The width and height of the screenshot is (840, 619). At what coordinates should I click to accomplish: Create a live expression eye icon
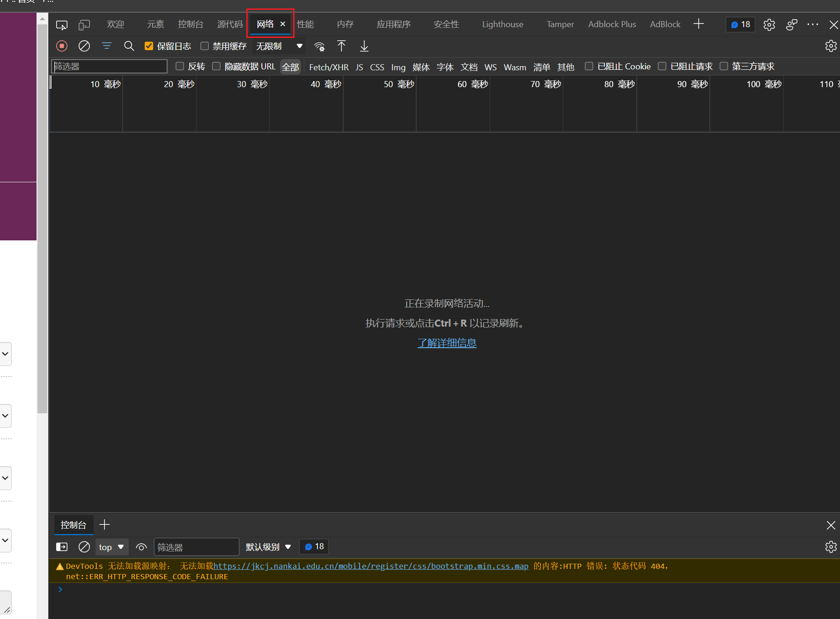coord(141,547)
